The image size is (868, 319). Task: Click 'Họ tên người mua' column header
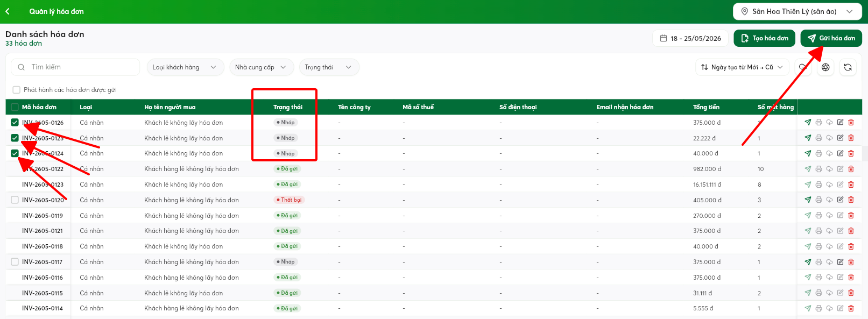coord(170,107)
